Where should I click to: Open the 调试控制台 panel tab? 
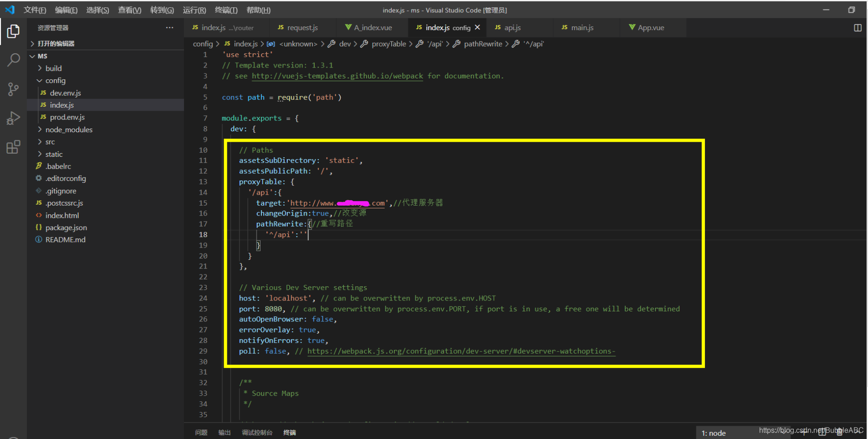point(257,433)
